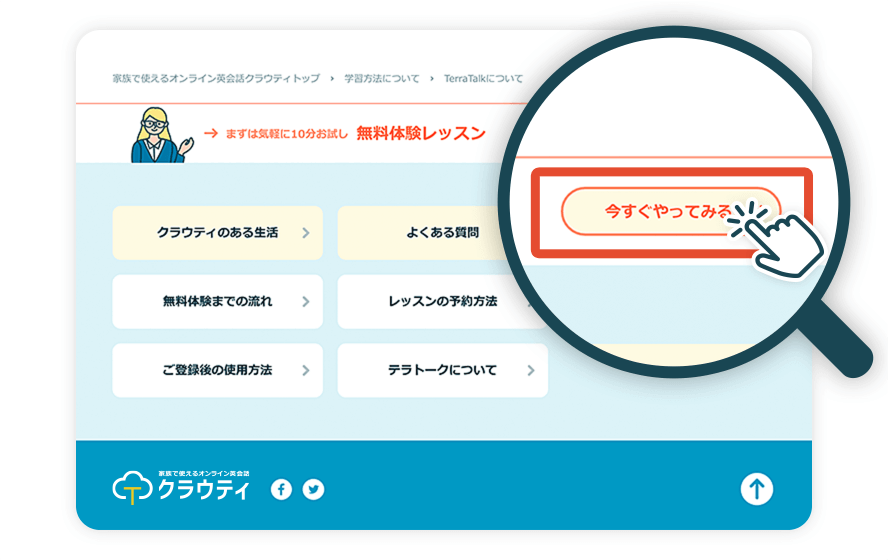Screen dimensions: 888x560
Task: Click the Twitter bird icon in the footer
Action: click(314, 489)
